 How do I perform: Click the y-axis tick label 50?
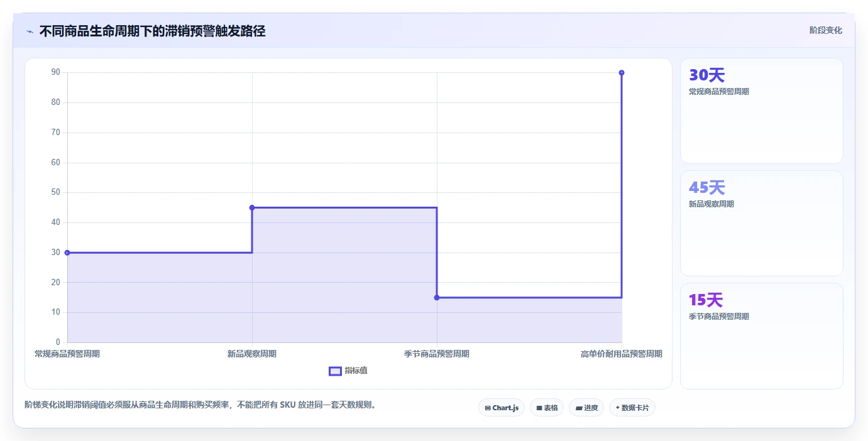point(56,192)
